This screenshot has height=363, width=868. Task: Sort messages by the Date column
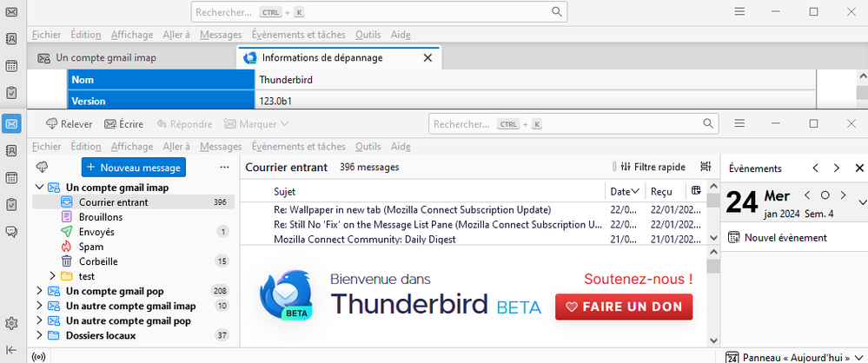[625, 191]
